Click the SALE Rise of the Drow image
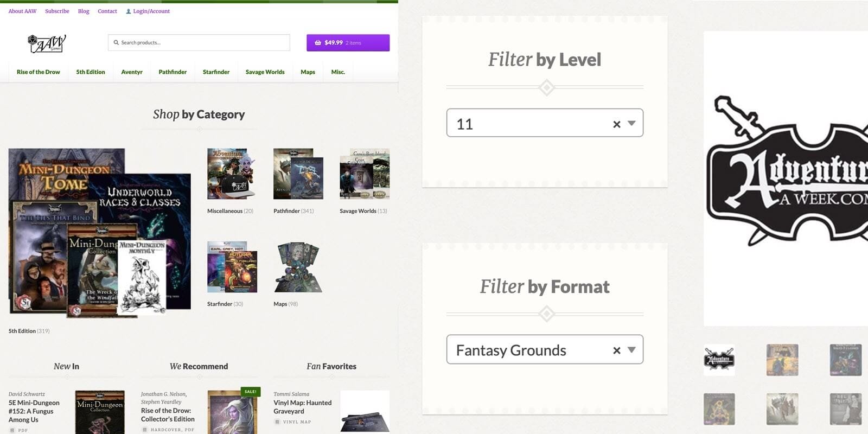This screenshot has height=434, width=868. [x=232, y=412]
